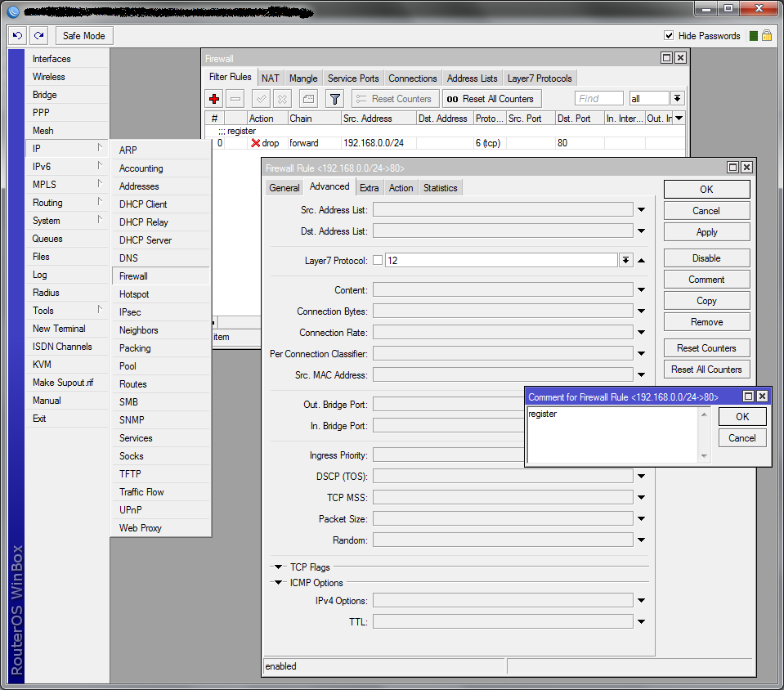Toggle the Hide Passwords checkbox
The height and width of the screenshot is (690, 784).
pyautogui.click(x=669, y=35)
